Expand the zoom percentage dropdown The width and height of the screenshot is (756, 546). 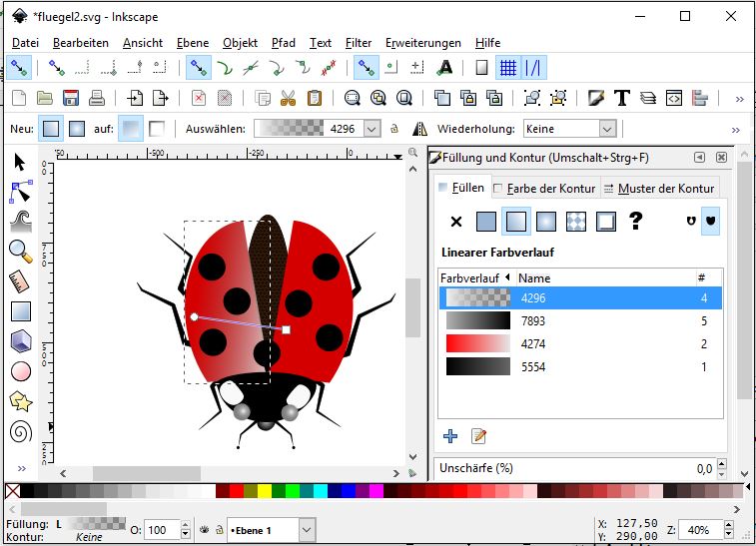click(x=729, y=530)
